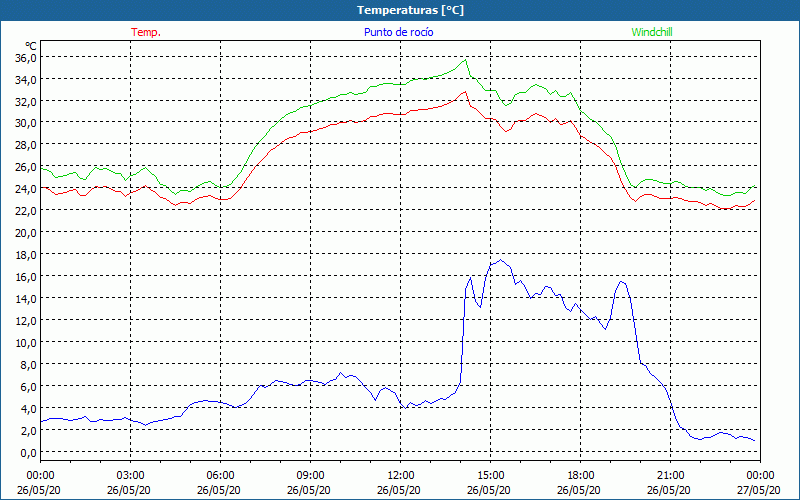Click the 27/05/20 date label
Screen dimensions: 800x500
tap(760, 490)
